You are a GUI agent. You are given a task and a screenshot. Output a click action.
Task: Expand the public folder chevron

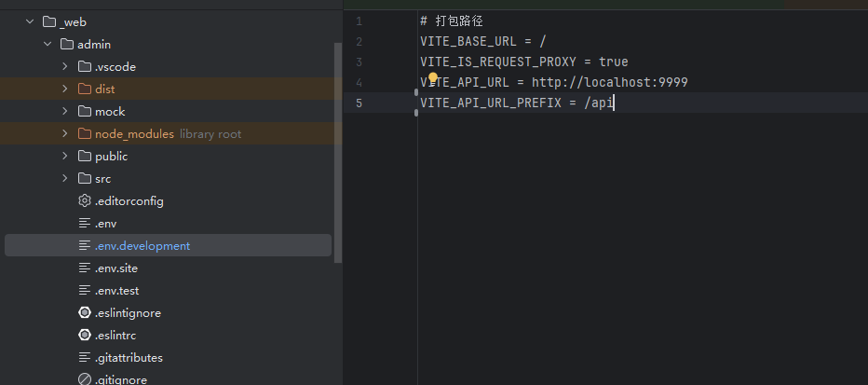pyautogui.click(x=65, y=157)
